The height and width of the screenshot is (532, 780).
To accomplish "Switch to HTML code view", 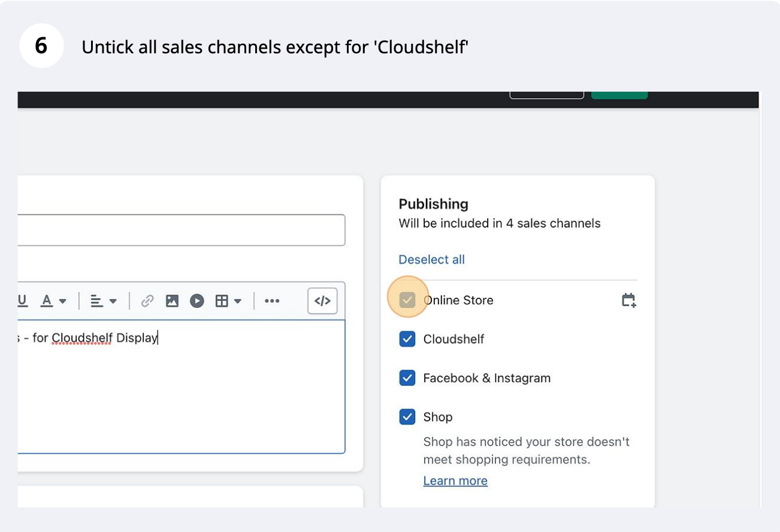I will click(x=322, y=301).
